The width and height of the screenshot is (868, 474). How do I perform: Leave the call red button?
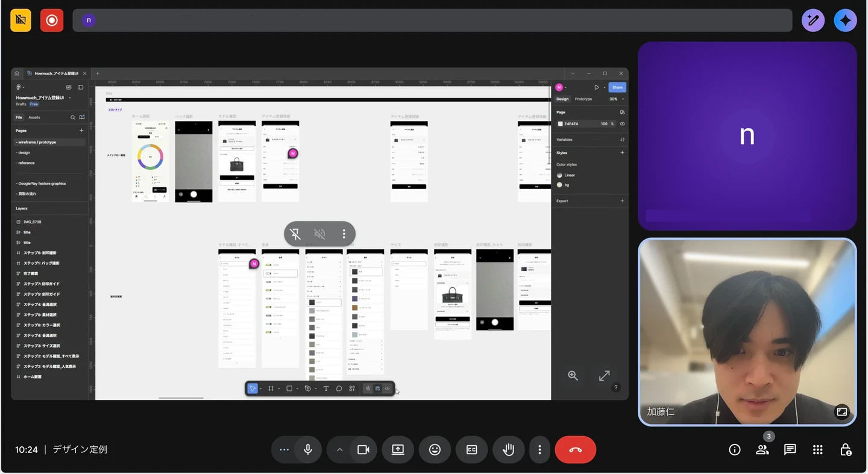pyautogui.click(x=575, y=450)
